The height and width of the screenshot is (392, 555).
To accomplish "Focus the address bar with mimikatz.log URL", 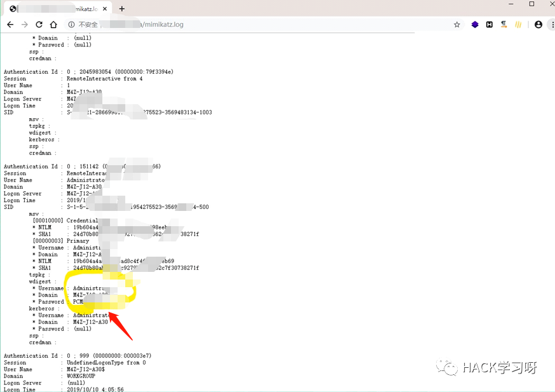I will [x=262, y=24].
